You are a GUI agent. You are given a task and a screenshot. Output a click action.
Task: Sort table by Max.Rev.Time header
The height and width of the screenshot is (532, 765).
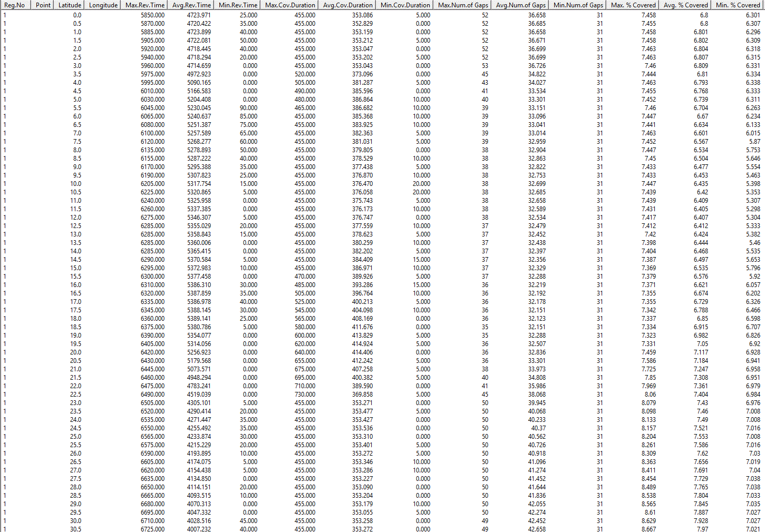145,5
